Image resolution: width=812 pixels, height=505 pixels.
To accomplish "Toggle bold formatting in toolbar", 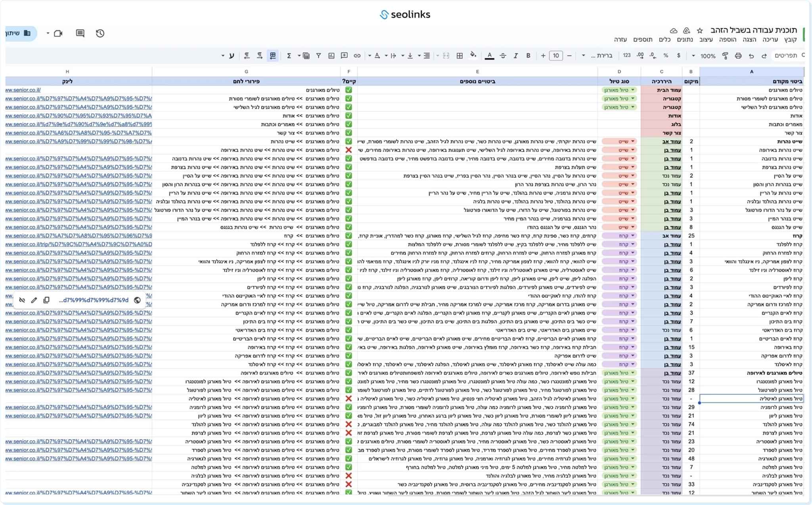I will click(528, 56).
